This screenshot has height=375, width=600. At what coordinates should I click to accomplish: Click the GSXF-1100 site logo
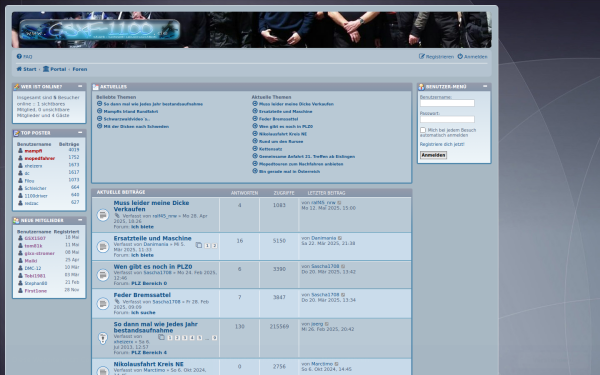pyautogui.click(x=99, y=30)
